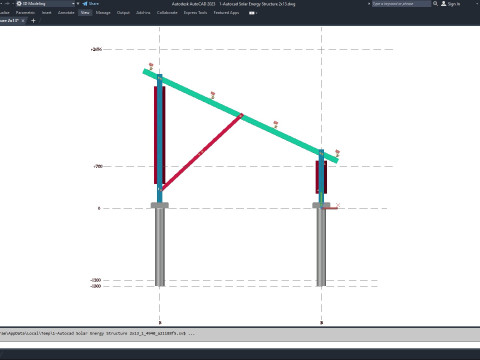This screenshot has width=480, height=360.
Task: Open the Add-ins ribbon tab
Action: pyautogui.click(x=143, y=12)
